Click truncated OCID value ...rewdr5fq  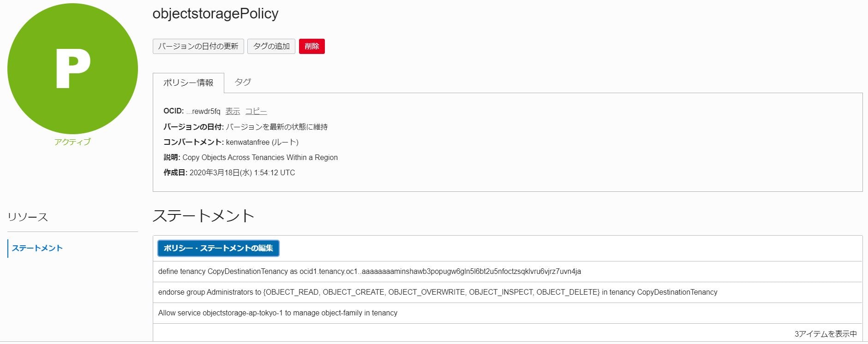[204, 111]
